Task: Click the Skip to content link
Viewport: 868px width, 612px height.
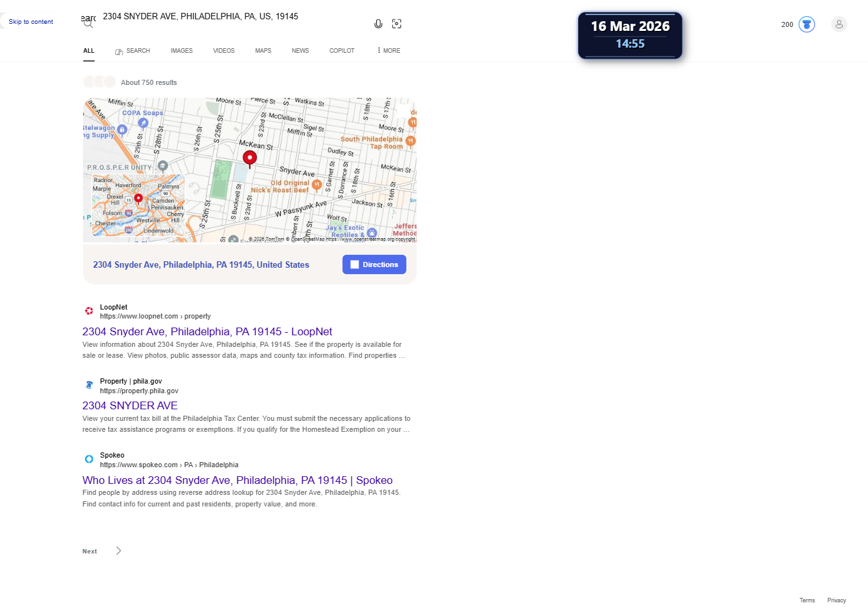Action: click(x=31, y=22)
